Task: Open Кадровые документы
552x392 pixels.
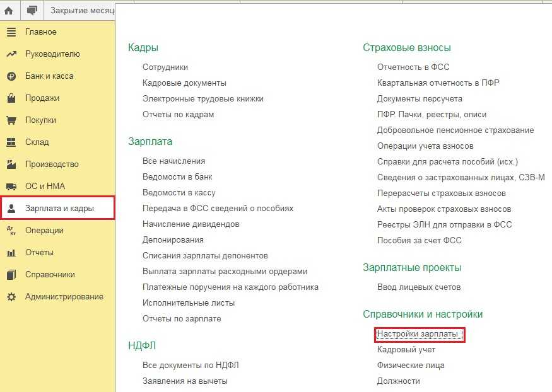Action: (184, 83)
